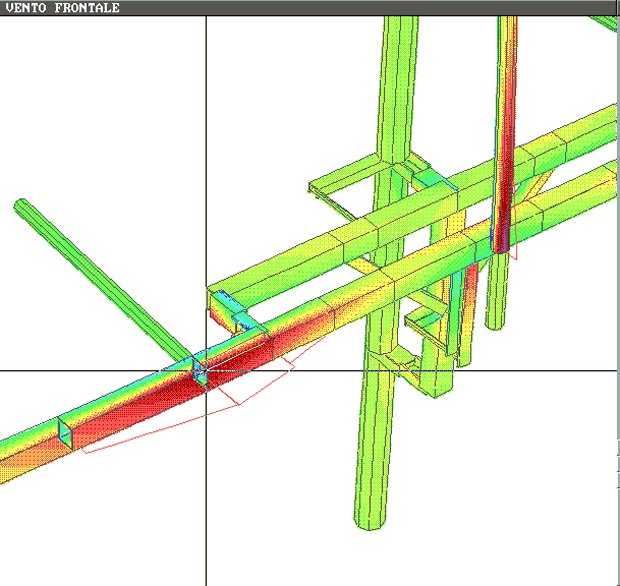Click the blue section cut on lower-left beam
Screen dimensions: 620x586
[x=66, y=432]
